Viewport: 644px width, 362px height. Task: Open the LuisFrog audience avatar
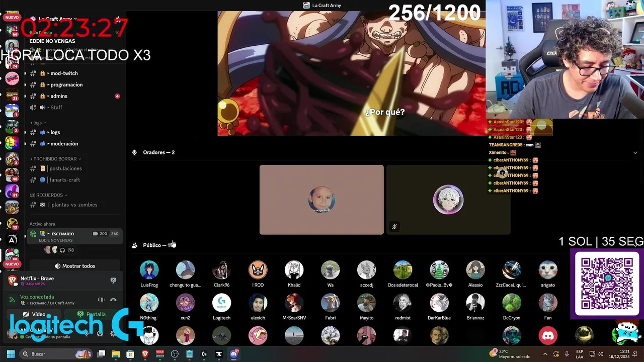coord(149,270)
